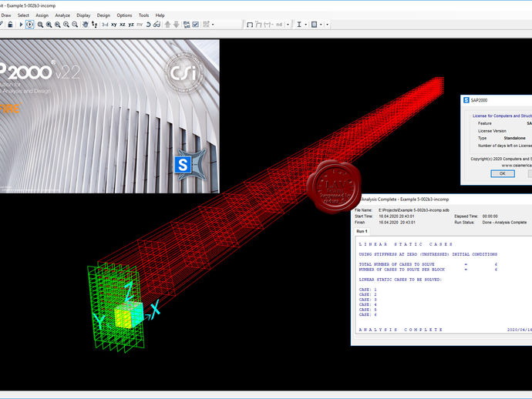This screenshot has height=399, width=532.
Task: Click the Z axis label in model
Action: tap(129, 292)
